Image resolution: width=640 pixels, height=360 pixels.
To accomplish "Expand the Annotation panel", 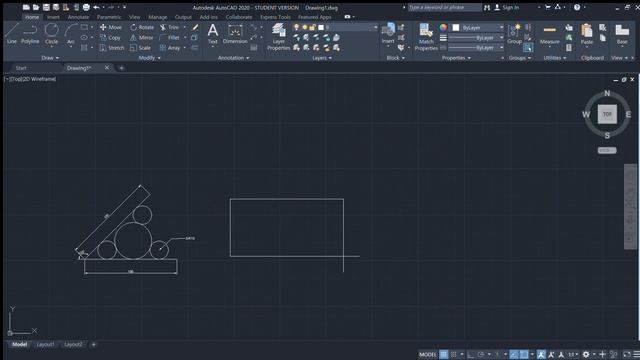I will point(233,58).
